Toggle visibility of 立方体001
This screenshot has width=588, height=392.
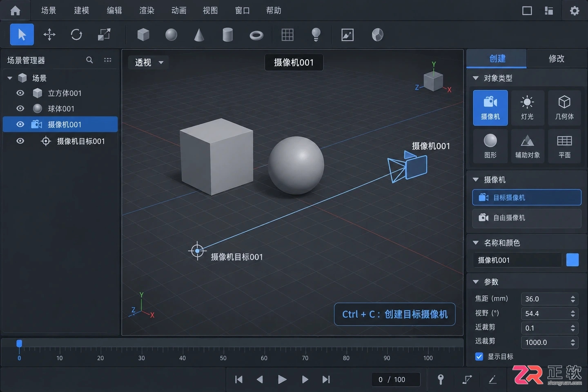(20, 93)
